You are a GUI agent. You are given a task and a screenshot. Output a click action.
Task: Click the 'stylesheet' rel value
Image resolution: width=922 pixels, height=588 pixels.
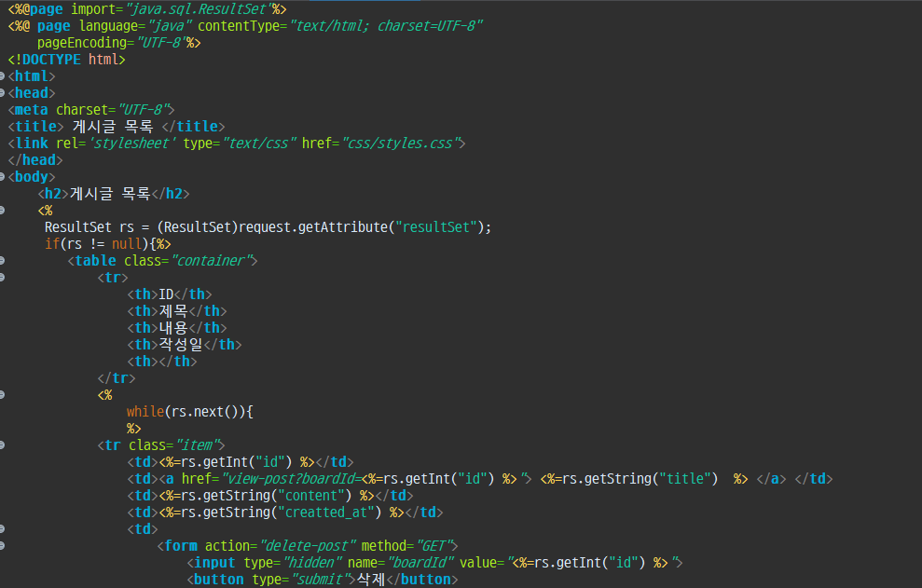point(131,143)
